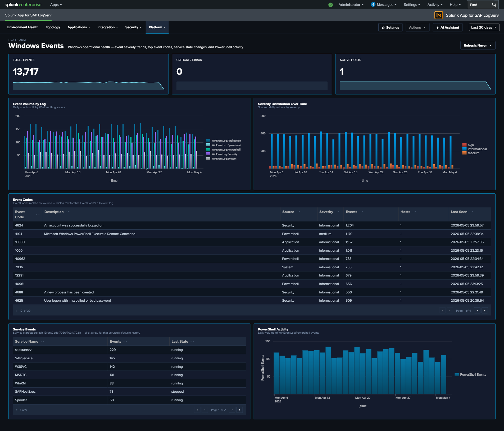Expand the Platform navigation menu

157,27
